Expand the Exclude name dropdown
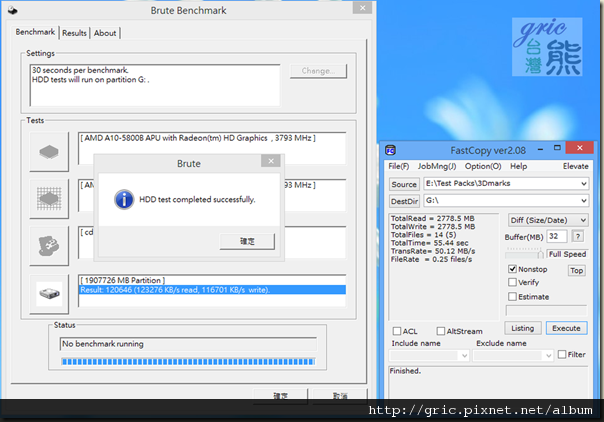Screen dimensions: 604x422 pos(549,355)
